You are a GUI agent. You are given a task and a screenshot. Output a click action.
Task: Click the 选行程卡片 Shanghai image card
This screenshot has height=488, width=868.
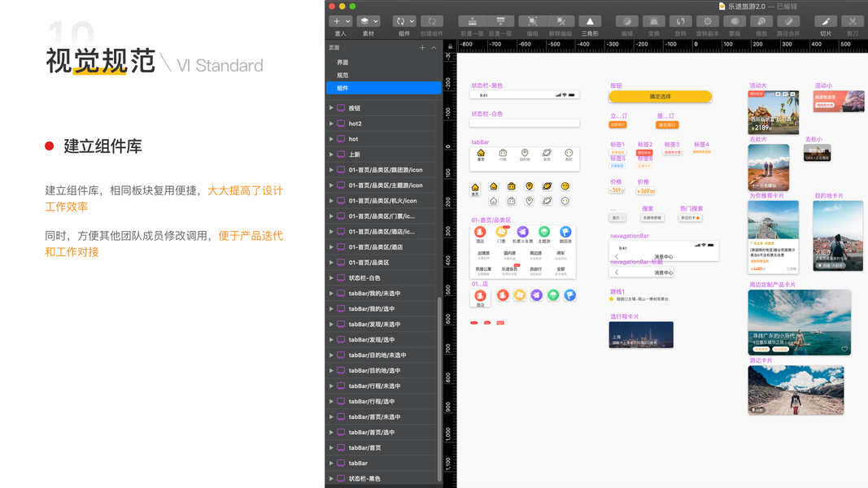641,335
